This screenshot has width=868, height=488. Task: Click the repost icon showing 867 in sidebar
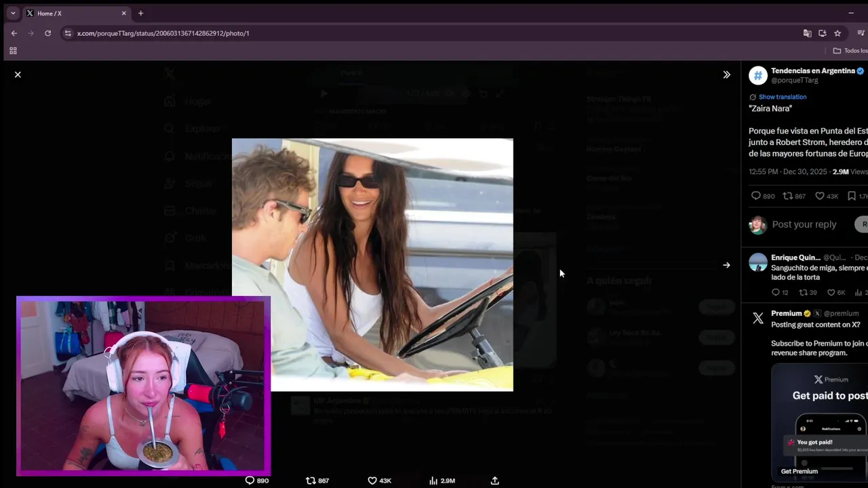pos(787,196)
